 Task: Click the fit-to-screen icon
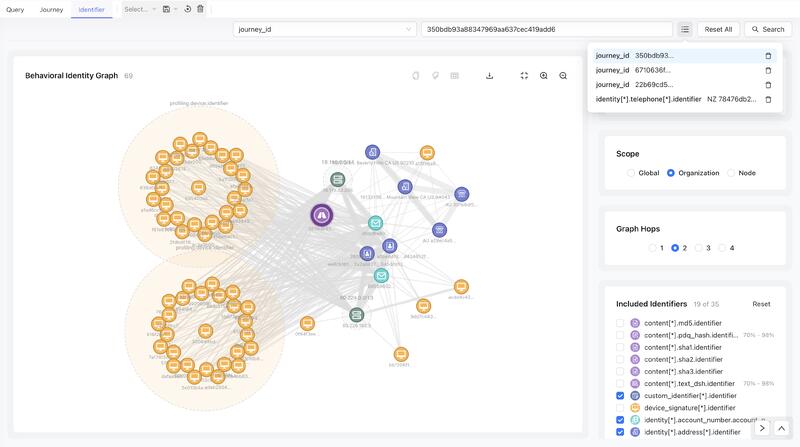point(524,76)
